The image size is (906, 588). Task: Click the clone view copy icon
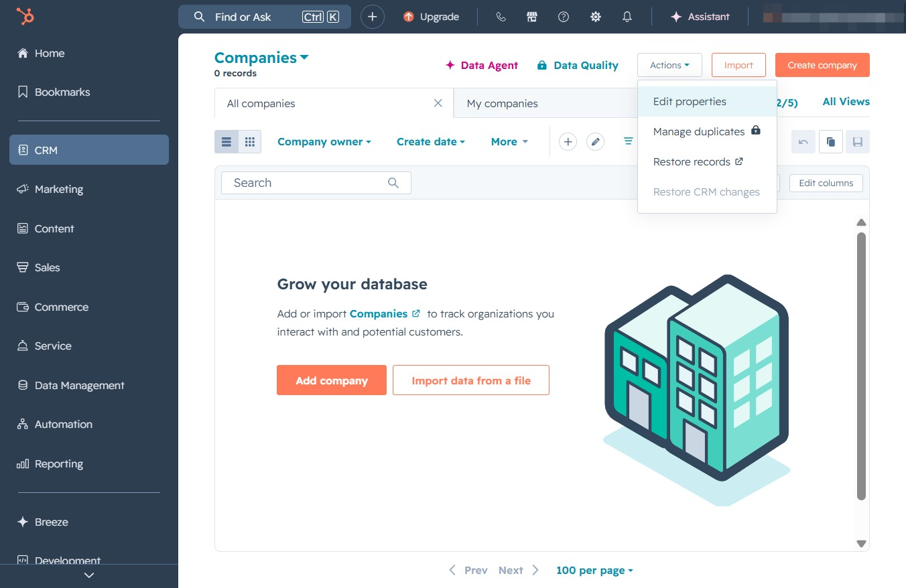(830, 142)
